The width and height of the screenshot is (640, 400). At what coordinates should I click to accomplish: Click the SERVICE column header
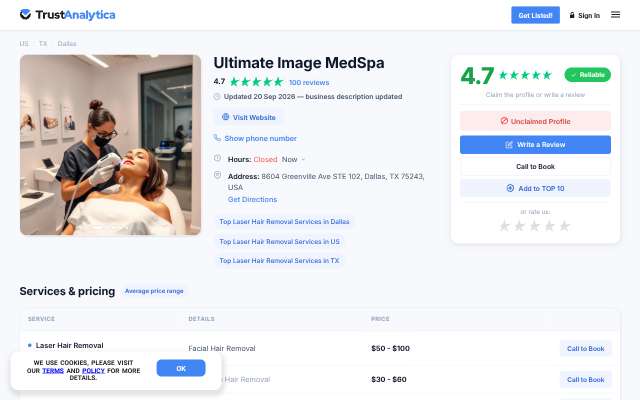tap(41, 319)
